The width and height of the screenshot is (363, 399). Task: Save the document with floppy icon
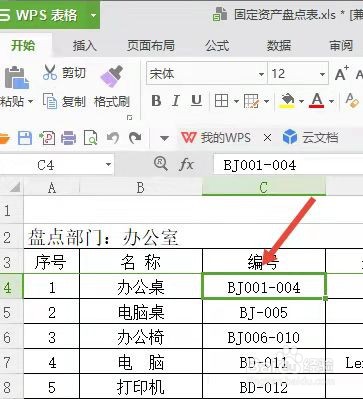click(25, 138)
